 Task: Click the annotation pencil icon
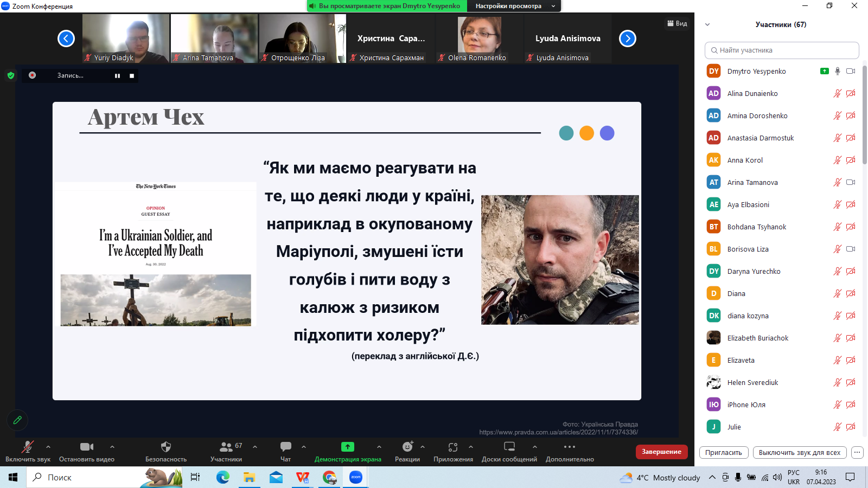point(17,420)
